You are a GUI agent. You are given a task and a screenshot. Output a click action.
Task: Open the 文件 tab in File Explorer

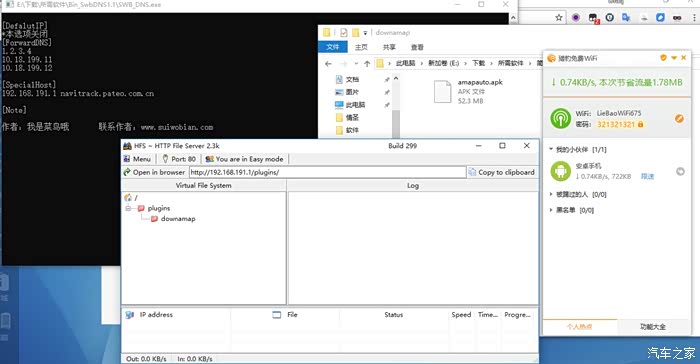point(333,47)
